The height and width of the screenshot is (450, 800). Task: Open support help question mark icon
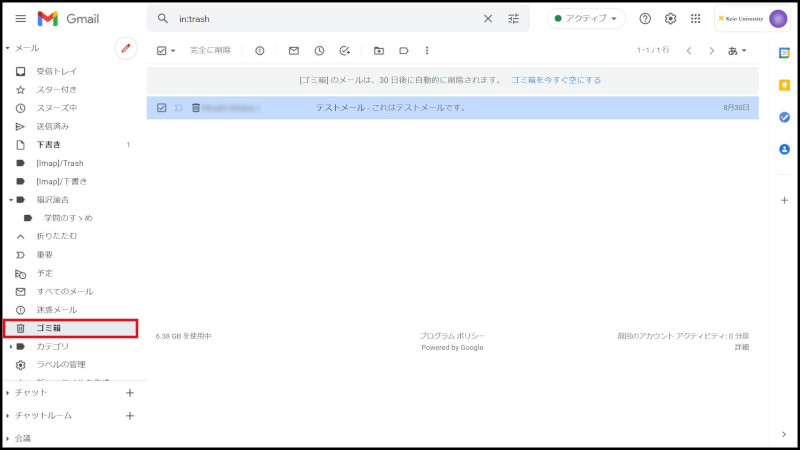tap(645, 19)
